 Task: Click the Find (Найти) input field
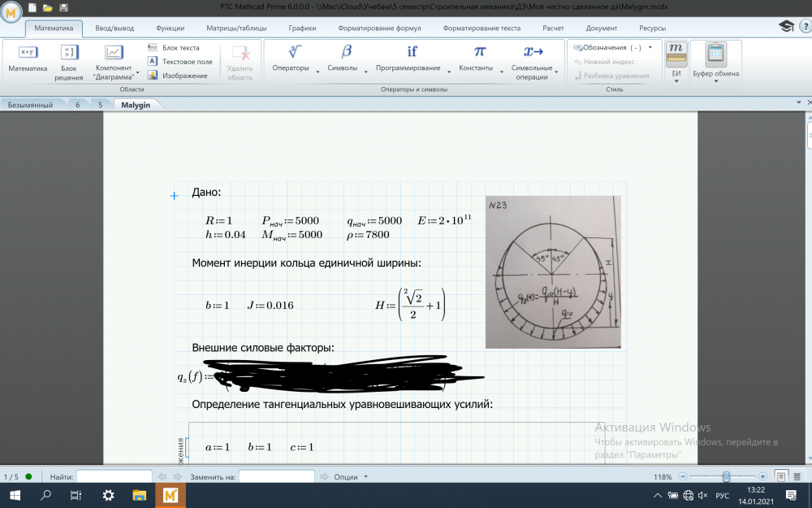(114, 477)
